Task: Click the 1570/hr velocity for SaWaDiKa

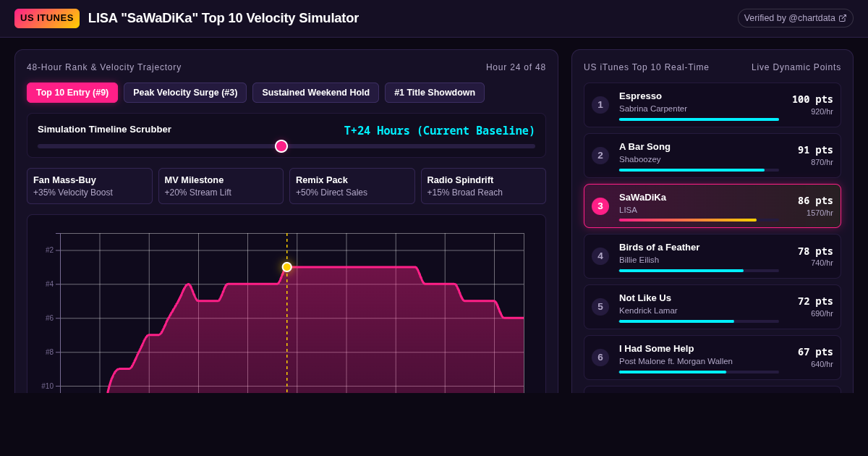Action: (x=820, y=213)
